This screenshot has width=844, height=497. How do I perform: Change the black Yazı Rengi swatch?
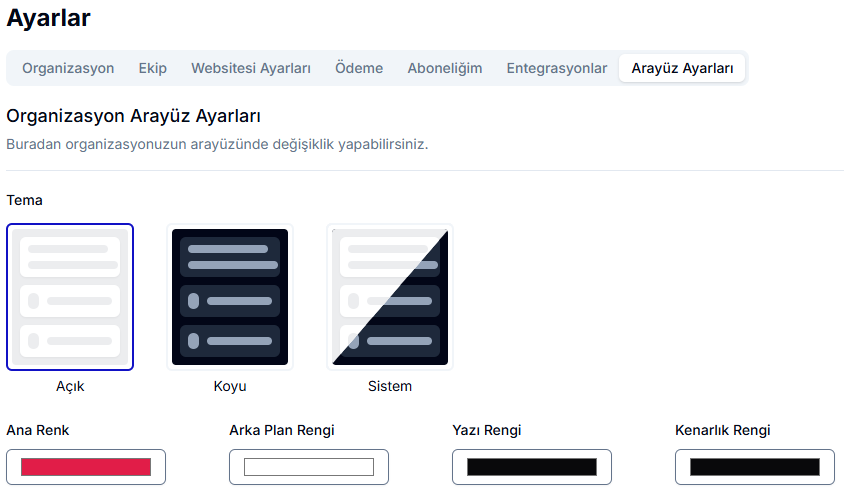click(532, 467)
